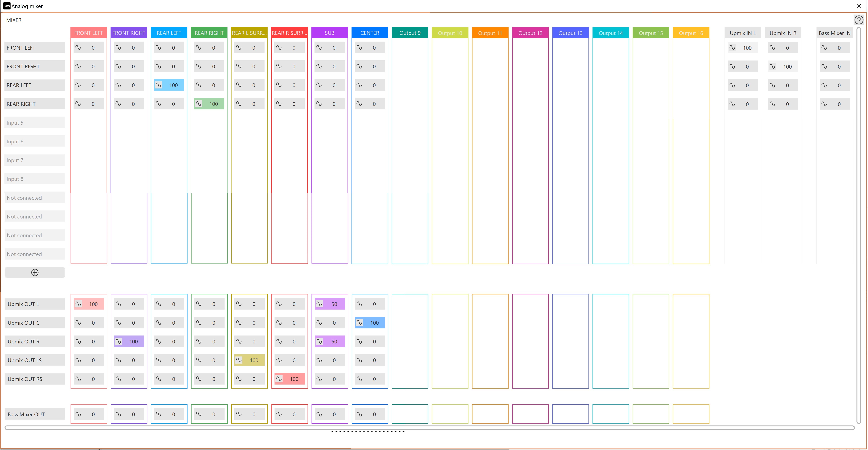Click phase icon of Upmix OUT L to FRONT LEFT
The height and width of the screenshot is (450, 868).
click(78, 304)
